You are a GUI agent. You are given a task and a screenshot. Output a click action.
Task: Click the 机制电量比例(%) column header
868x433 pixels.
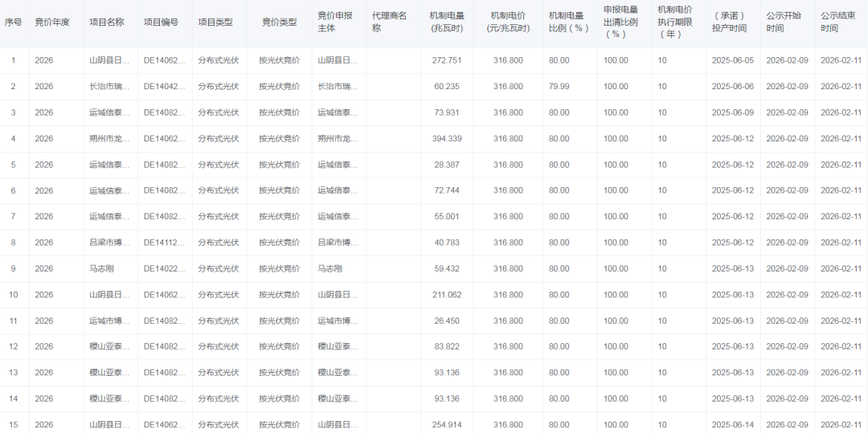pyautogui.click(x=569, y=22)
